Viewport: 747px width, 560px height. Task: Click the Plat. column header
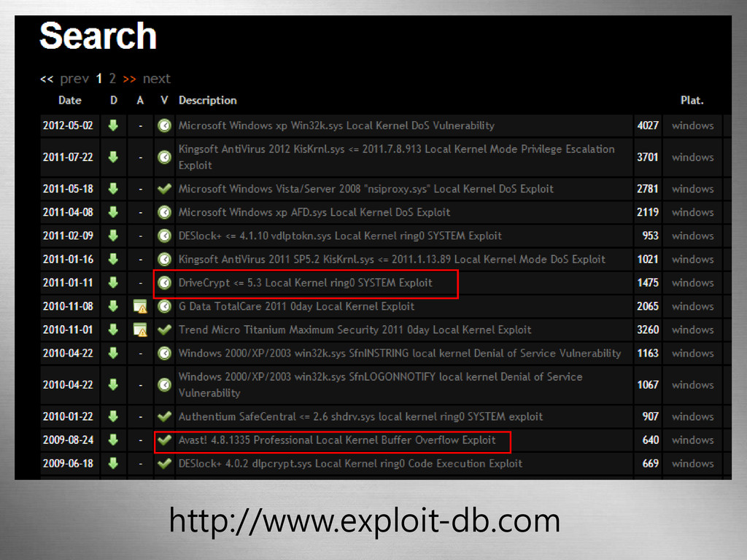(692, 101)
